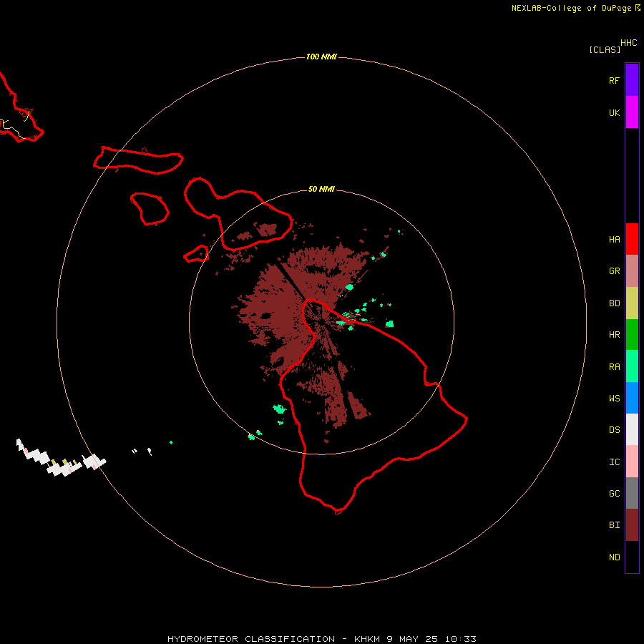Select the BD yellow legend swatch
Viewport: 644px width, 644px height.
click(x=632, y=303)
